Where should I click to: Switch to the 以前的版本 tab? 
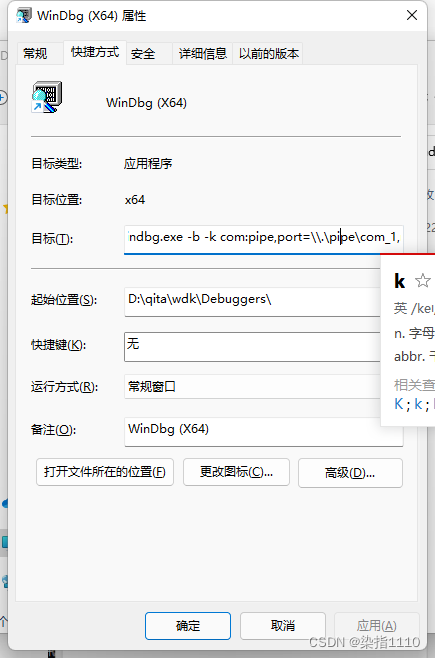(x=268, y=54)
